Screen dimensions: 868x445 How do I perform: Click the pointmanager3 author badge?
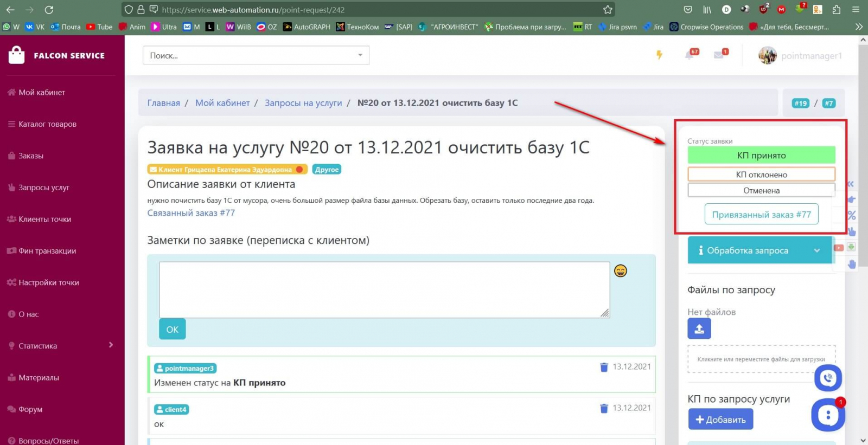coord(185,369)
